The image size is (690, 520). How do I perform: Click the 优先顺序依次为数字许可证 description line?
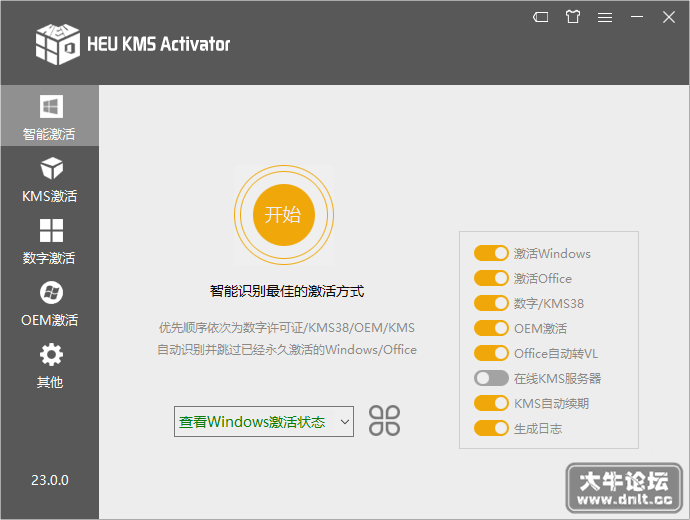tap(286, 328)
